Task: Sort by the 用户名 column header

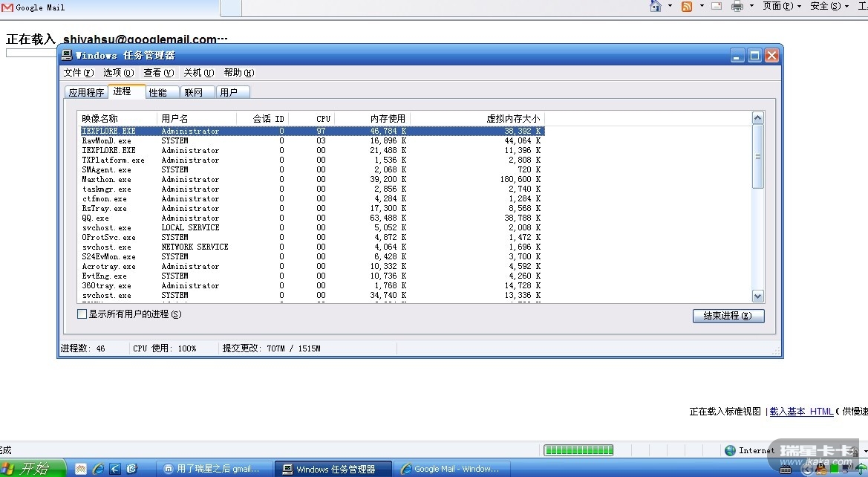Action: (197, 119)
